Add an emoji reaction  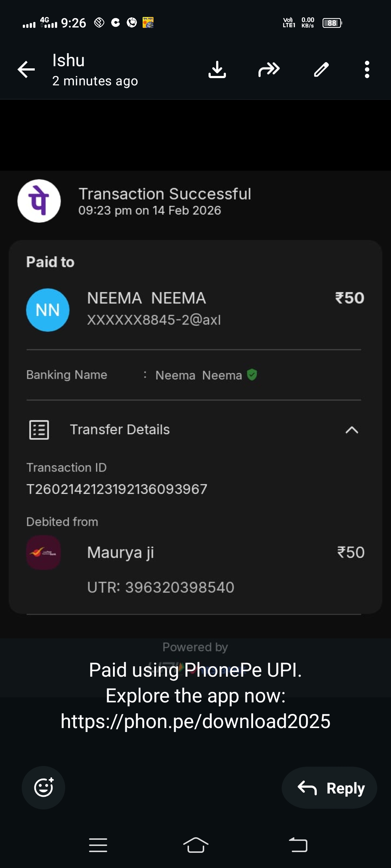43,787
